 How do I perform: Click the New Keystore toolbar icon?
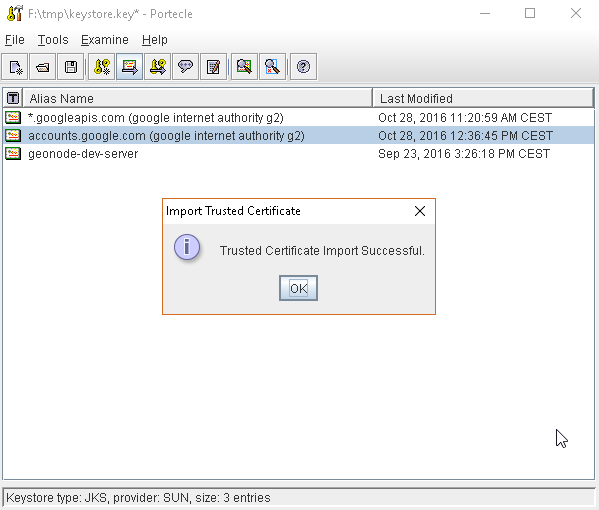pyautogui.click(x=15, y=67)
